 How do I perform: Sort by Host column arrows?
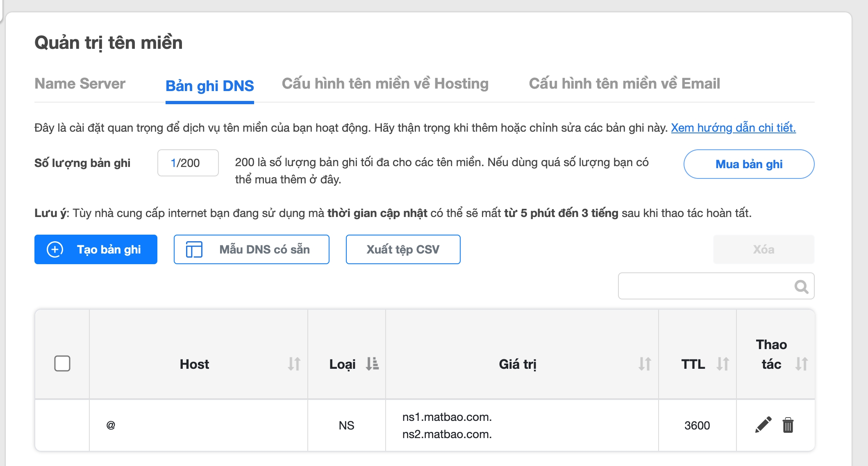tap(294, 364)
